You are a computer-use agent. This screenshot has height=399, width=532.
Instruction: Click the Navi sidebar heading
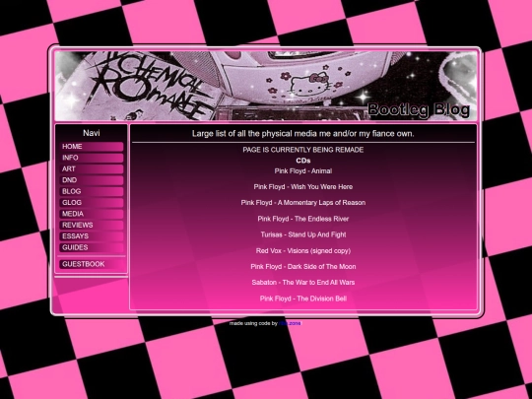click(92, 133)
